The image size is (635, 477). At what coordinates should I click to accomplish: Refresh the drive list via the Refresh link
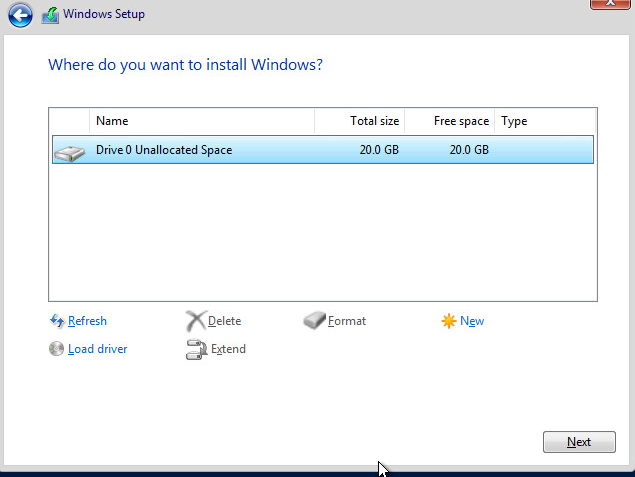(x=87, y=321)
